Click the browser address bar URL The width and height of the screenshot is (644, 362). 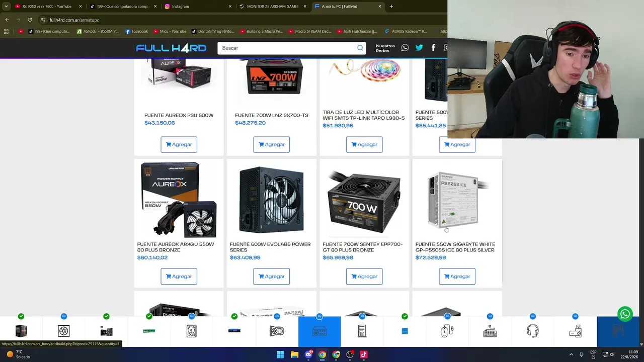(74, 20)
